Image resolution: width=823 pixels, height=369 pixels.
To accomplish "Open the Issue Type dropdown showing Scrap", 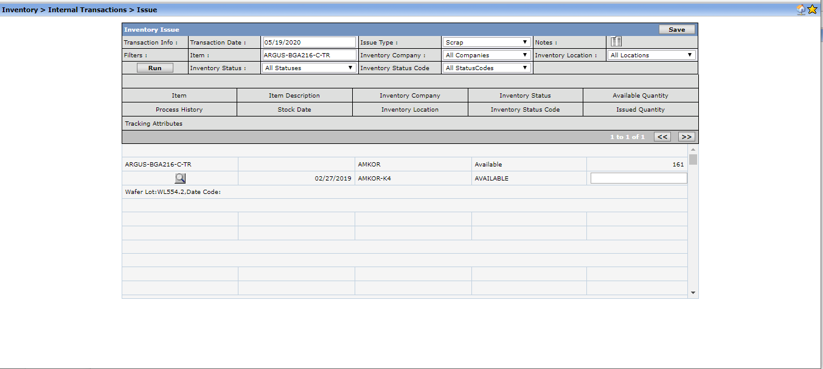I will pos(486,42).
